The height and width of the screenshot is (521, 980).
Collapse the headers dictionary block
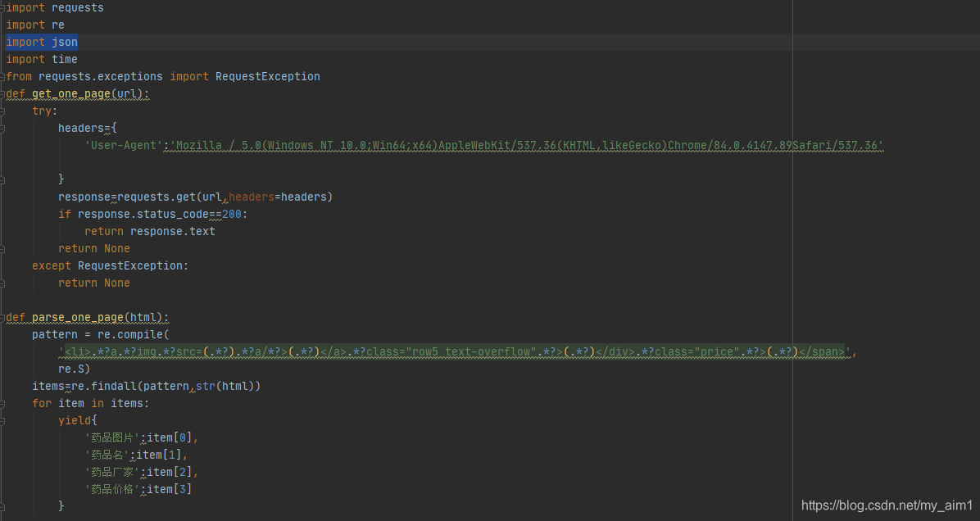click(2, 128)
